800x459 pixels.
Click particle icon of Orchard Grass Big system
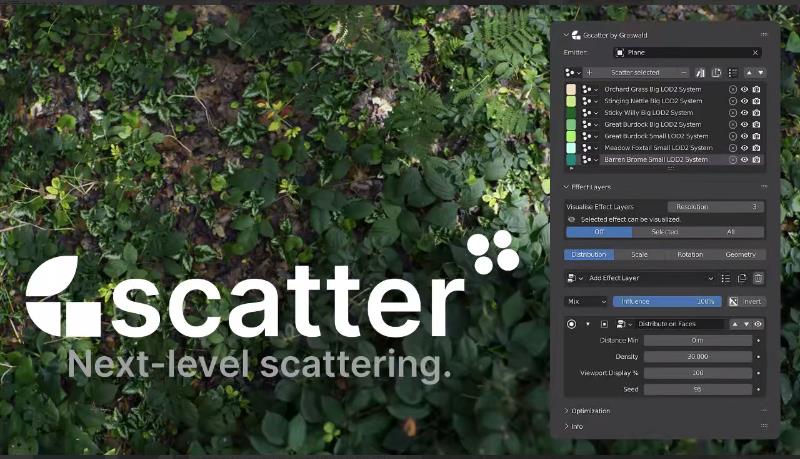587,89
